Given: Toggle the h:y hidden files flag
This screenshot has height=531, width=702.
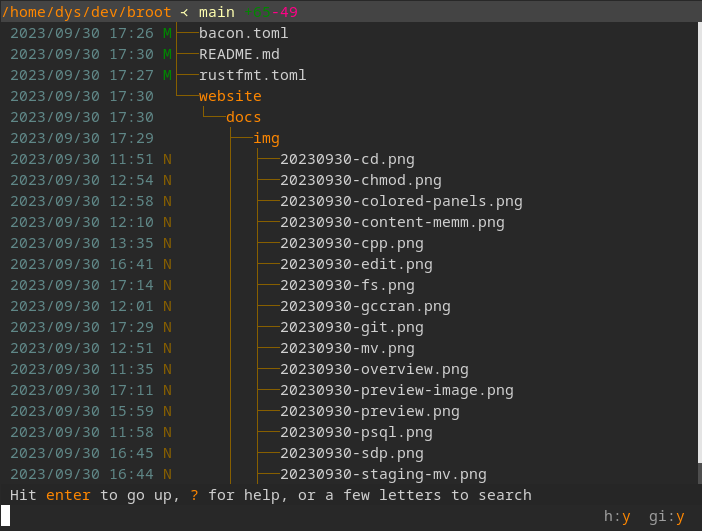Looking at the screenshot, I should pos(617,517).
